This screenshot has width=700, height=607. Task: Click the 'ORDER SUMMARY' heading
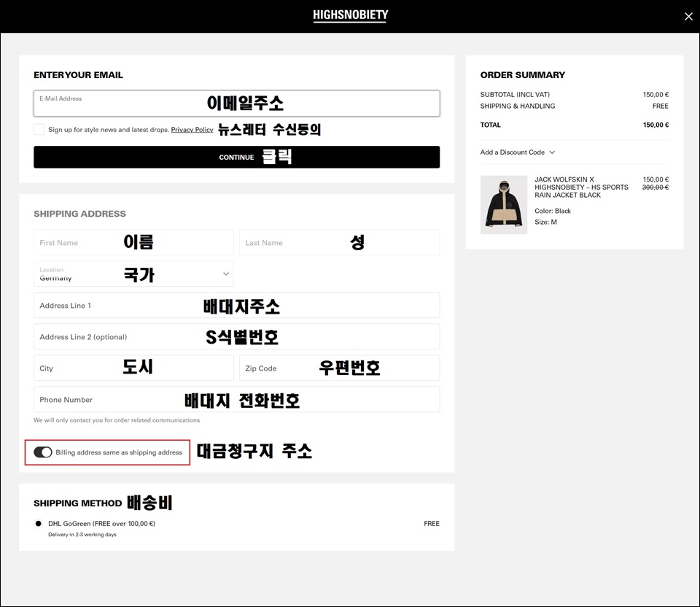pyautogui.click(x=522, y=75)
